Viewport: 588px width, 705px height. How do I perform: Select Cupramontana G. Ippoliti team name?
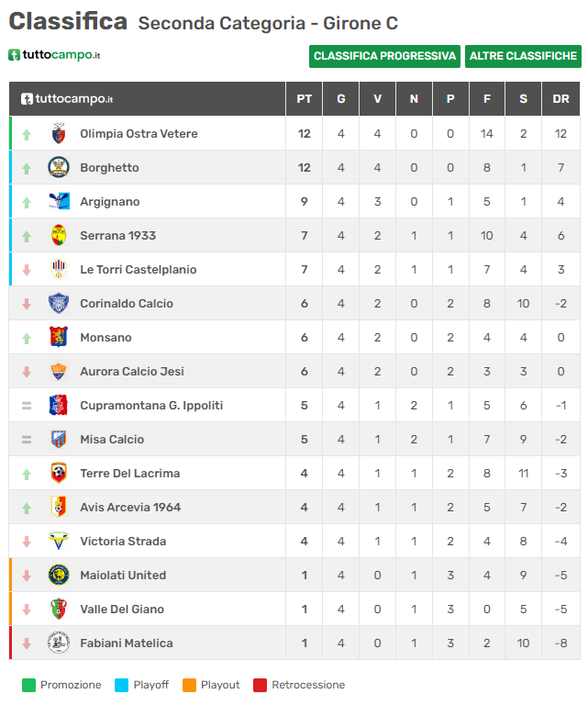point(151,406)
